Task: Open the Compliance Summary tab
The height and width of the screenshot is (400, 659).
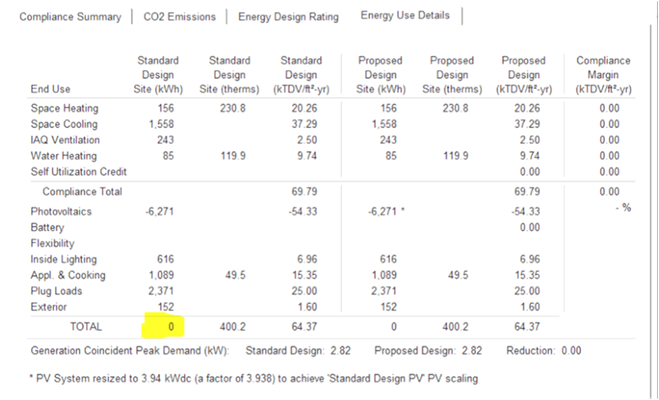Action: pos(70,17)
